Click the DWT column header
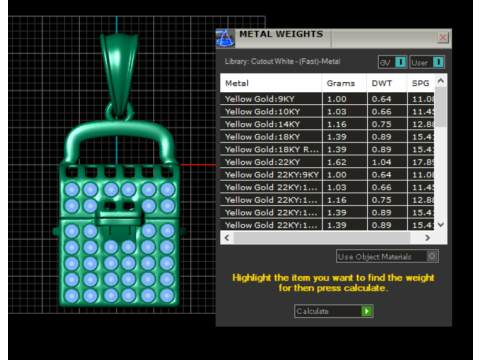The image size is (480, 360). point(387,83)
